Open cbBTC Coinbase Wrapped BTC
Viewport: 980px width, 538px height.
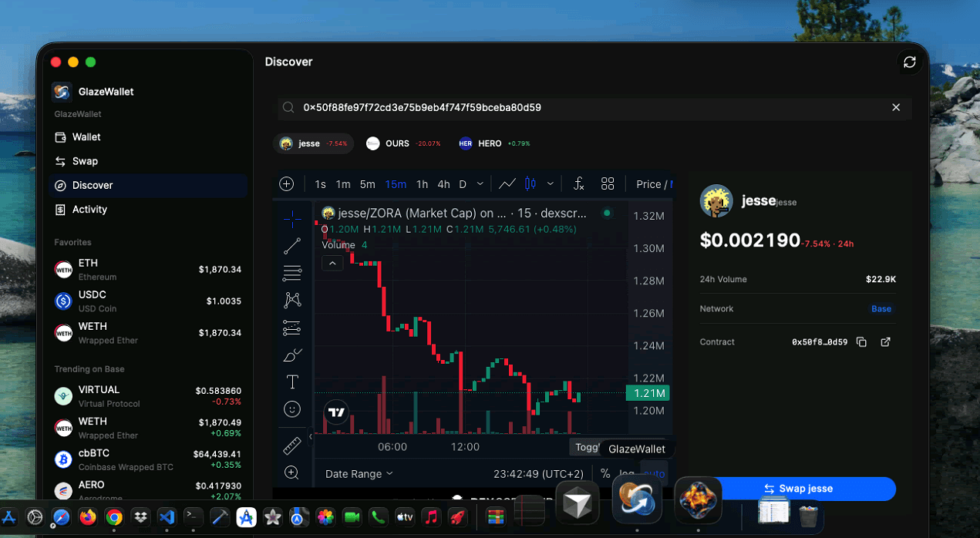pyautogui.click(x=148, y=459)
